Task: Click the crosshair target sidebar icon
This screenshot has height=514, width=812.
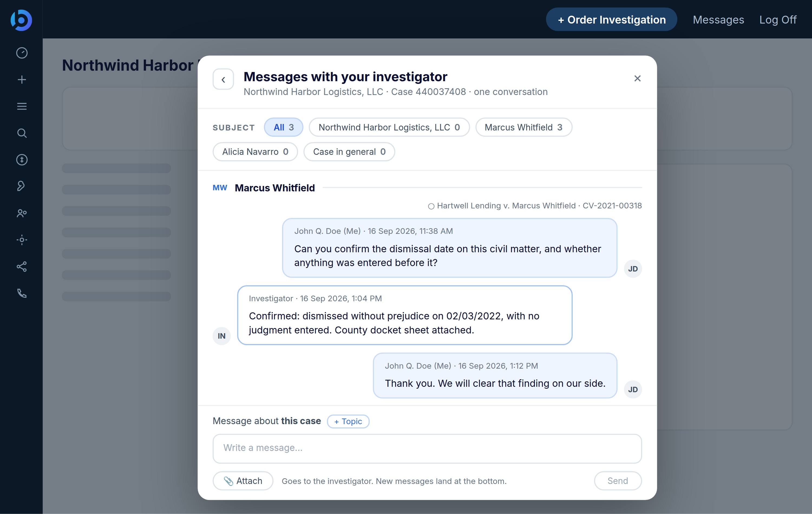Action: [x=22, y=240]
